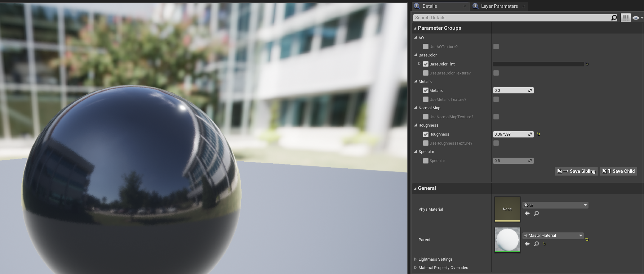Click the search magnifier in Search Details
Image resolution: width=644 pixels, height=274 pixels.
point(614,18)
